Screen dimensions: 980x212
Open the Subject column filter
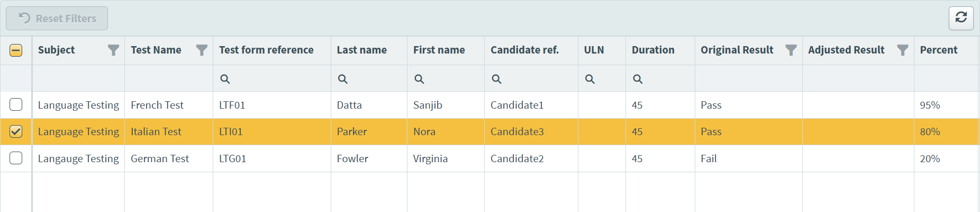[113, 50]
